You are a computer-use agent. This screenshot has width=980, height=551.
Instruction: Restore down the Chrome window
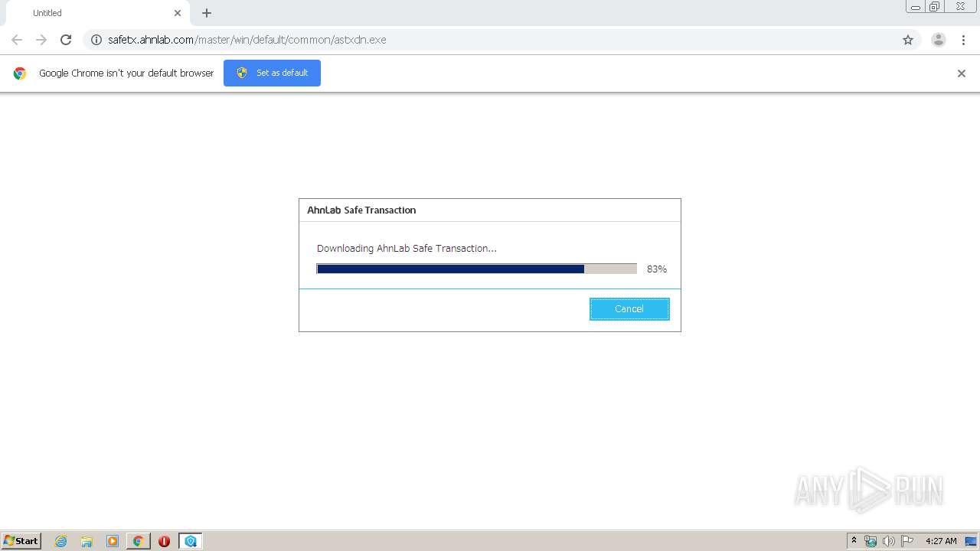click(x=935, y=7)
